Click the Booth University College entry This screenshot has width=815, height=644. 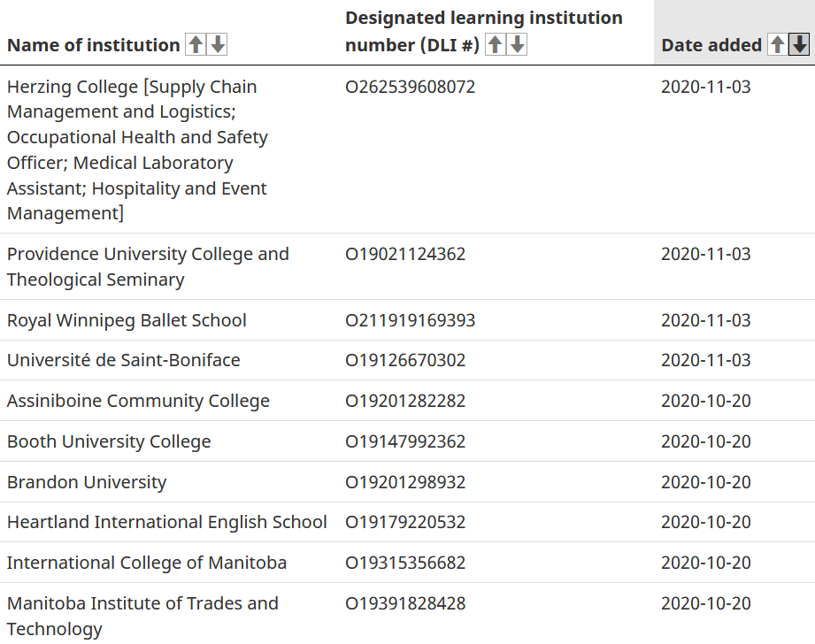[x=109, y=441]
